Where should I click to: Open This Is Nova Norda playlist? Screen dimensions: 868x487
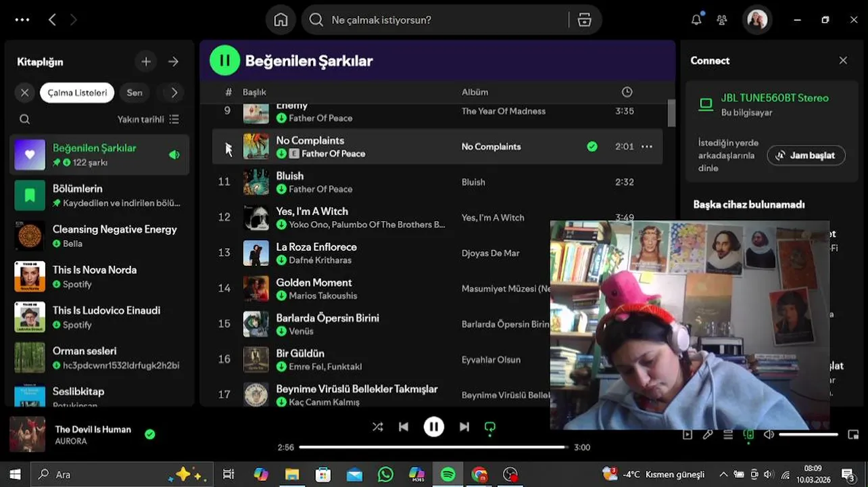point(99,277)
